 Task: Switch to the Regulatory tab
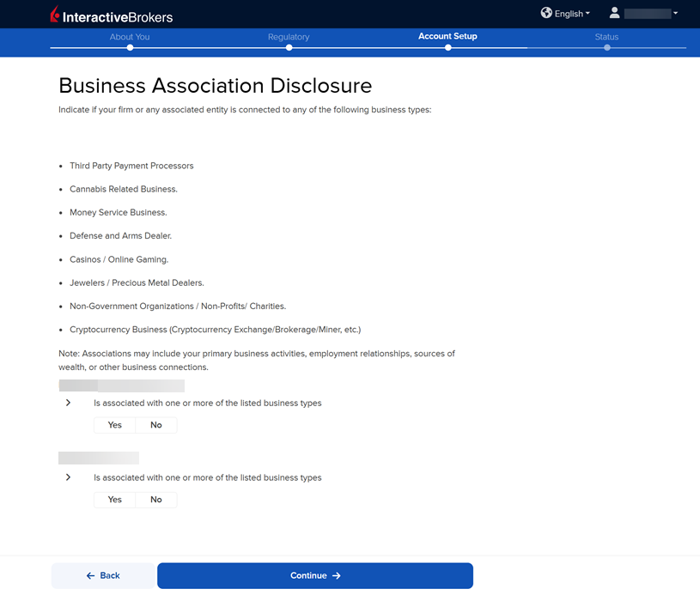289,37
